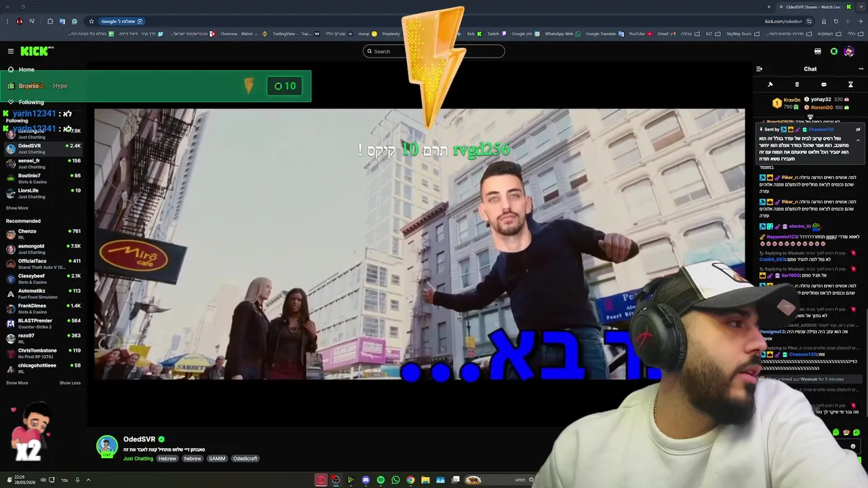868x488 pixels.
Task: Open recommended channel razo97
Action: coord(43,338)
